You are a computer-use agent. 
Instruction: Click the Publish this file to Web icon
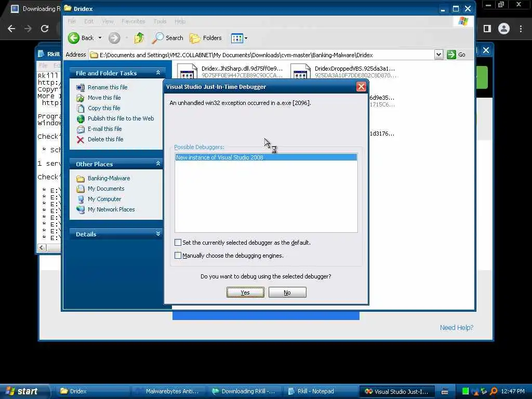click(81, 119)
